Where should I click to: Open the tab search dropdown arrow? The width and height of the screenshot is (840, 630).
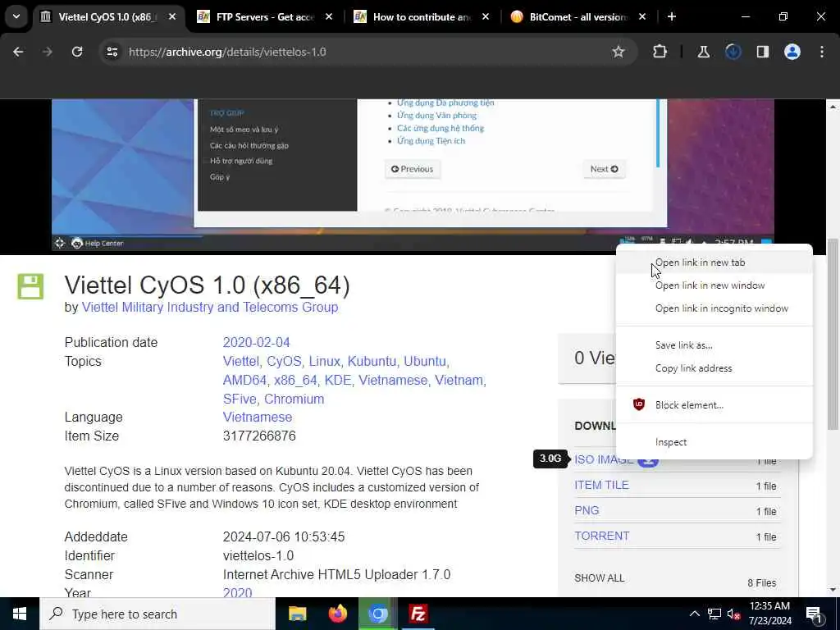[x=16, y=16]
